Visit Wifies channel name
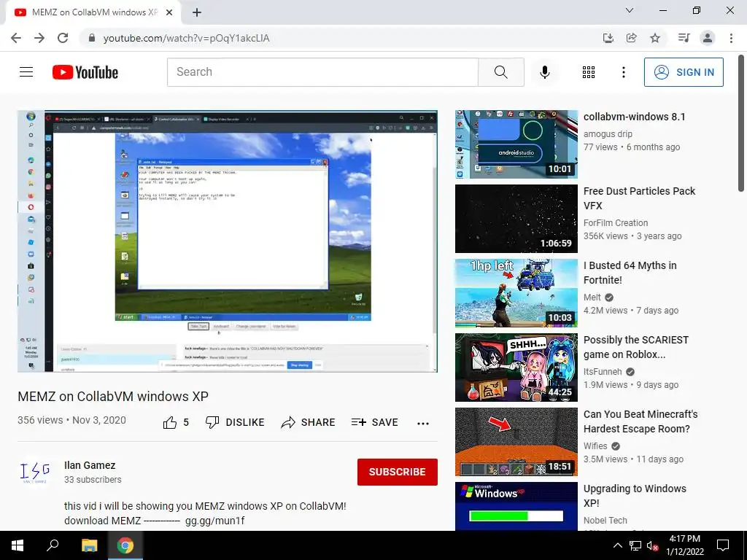Image resolution: width=747 pixels, height=560 pixels. point(595,446)
